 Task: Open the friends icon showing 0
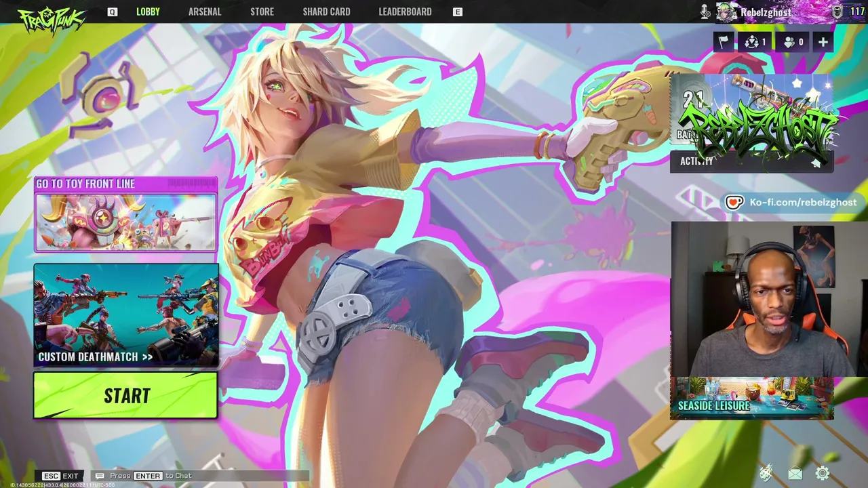point(793,42)
